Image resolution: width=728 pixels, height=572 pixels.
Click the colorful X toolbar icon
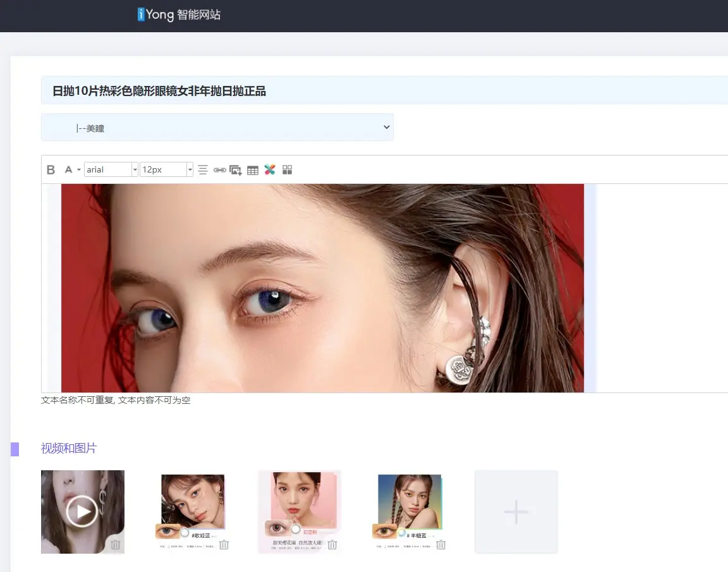click(270, 169)
